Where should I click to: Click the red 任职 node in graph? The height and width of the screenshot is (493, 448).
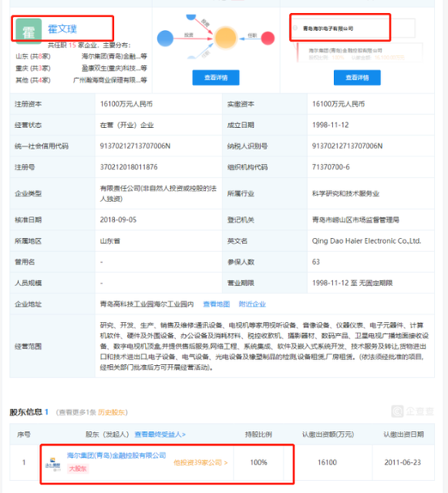(267, 38)
